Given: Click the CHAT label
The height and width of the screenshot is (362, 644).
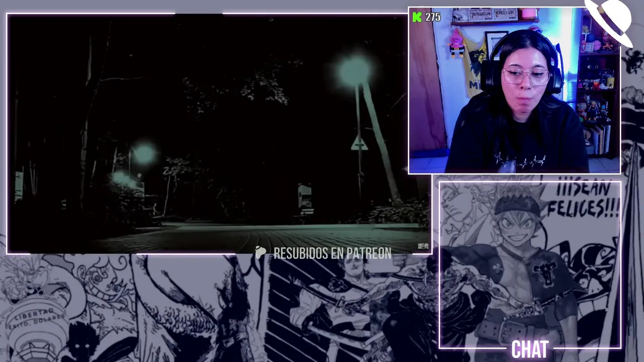Looking at the screenshot, I should (x=530, y=349).
